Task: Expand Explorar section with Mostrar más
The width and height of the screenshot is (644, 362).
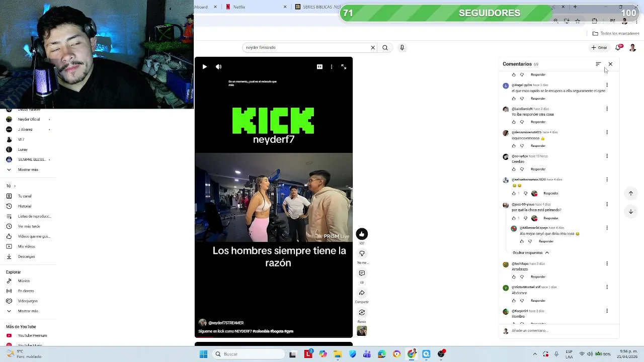Action: coord(28,311)
